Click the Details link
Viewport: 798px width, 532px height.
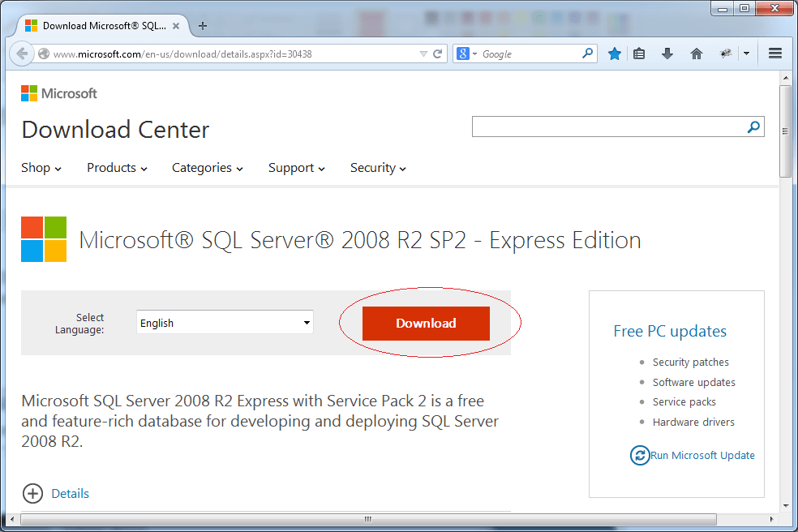(71, 493)
